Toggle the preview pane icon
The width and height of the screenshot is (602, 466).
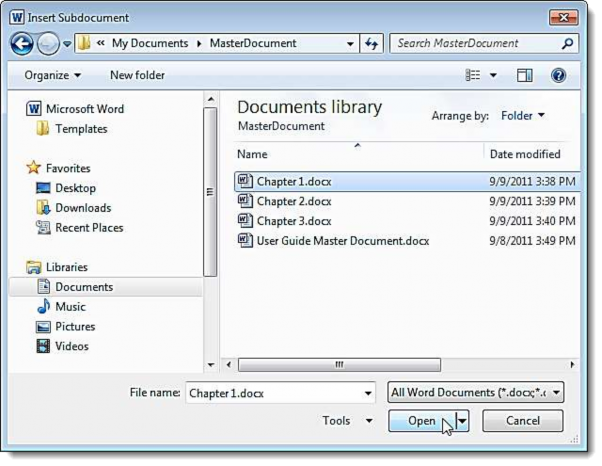(524, 75)
